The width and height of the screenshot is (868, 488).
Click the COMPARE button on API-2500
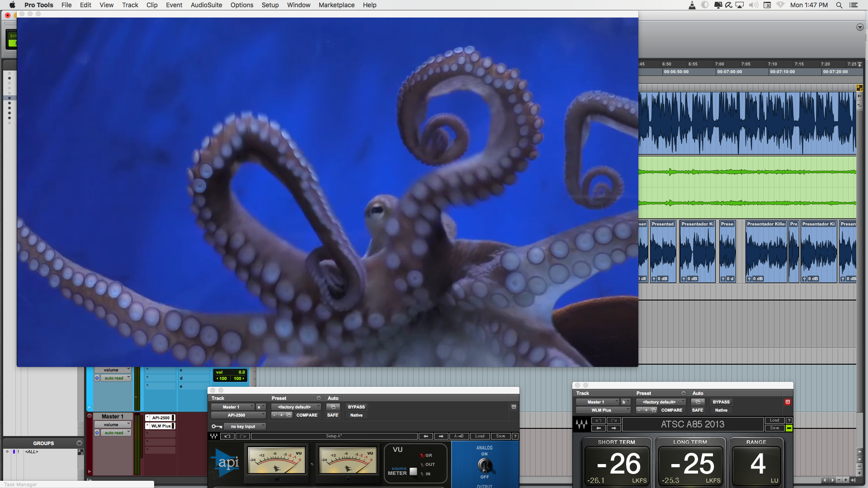pyautogui.click(x=307, y=415)
